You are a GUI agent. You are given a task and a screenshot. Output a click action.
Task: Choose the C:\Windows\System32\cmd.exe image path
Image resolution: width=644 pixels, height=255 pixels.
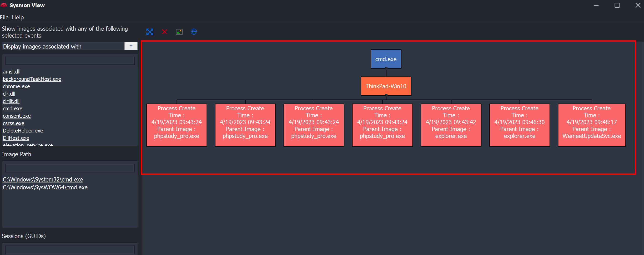[x=43, y=179]
